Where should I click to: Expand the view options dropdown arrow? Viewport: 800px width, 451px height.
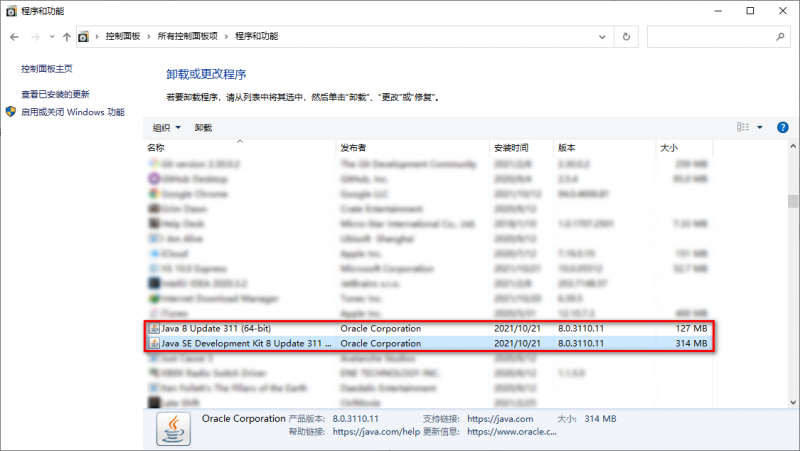(x=760, y=128)
